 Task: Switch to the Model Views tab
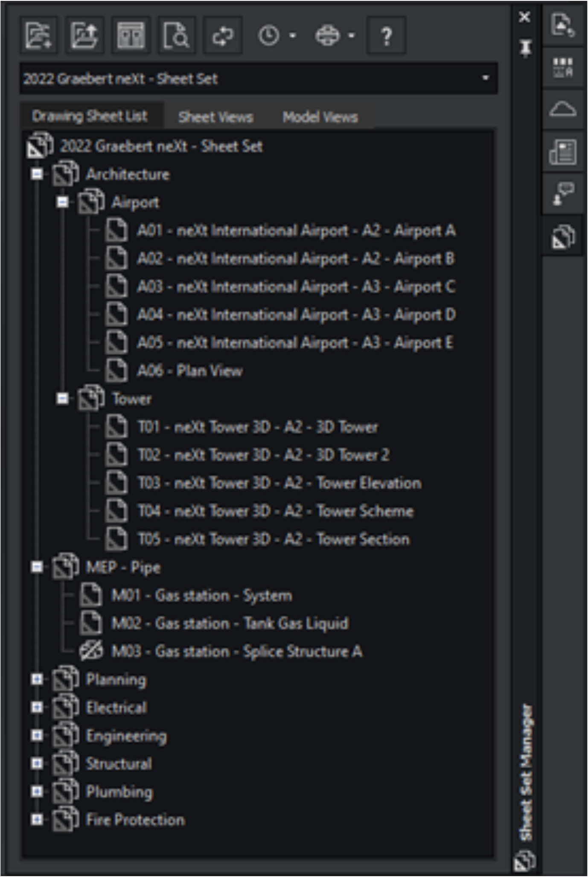click(x=320, y=117)
